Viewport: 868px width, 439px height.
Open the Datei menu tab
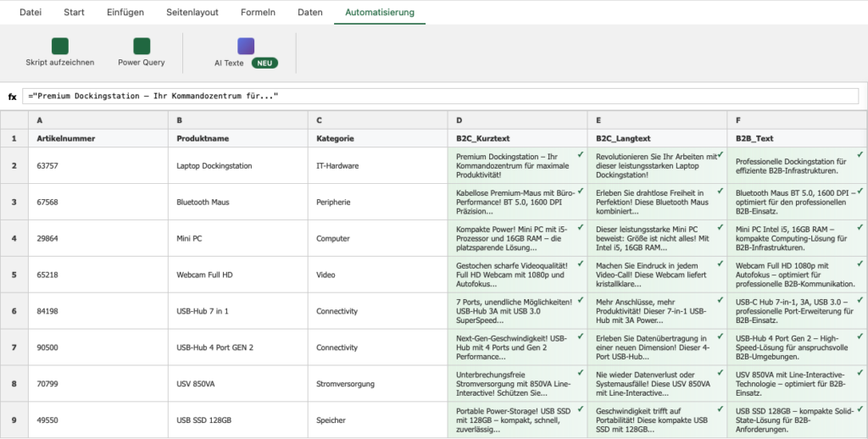(30, 13)
